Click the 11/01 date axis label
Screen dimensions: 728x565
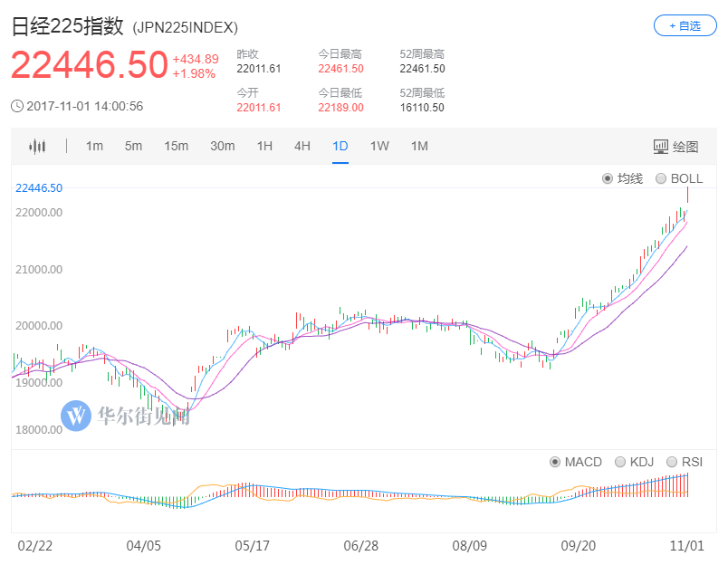tap(686, 545)
